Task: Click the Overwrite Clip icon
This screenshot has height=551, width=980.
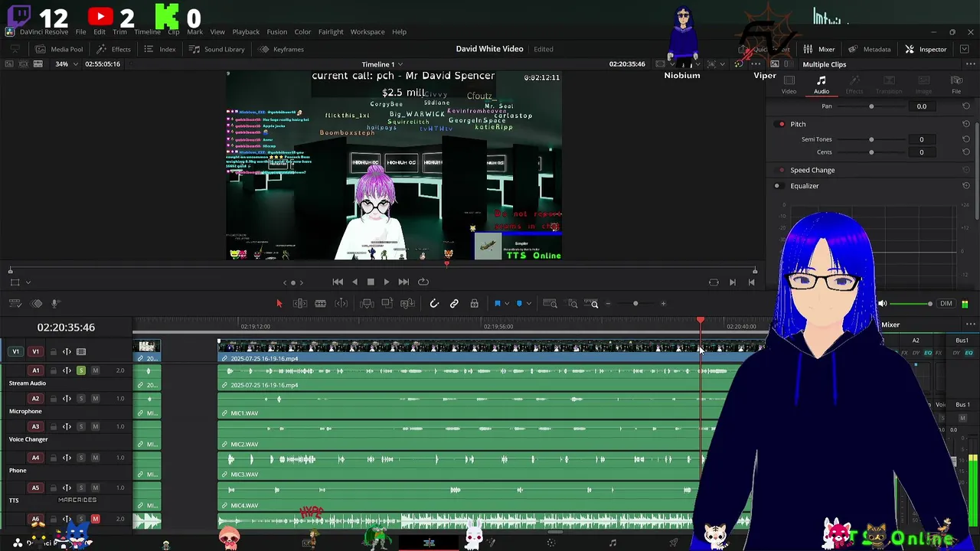Action: (387, 304)
